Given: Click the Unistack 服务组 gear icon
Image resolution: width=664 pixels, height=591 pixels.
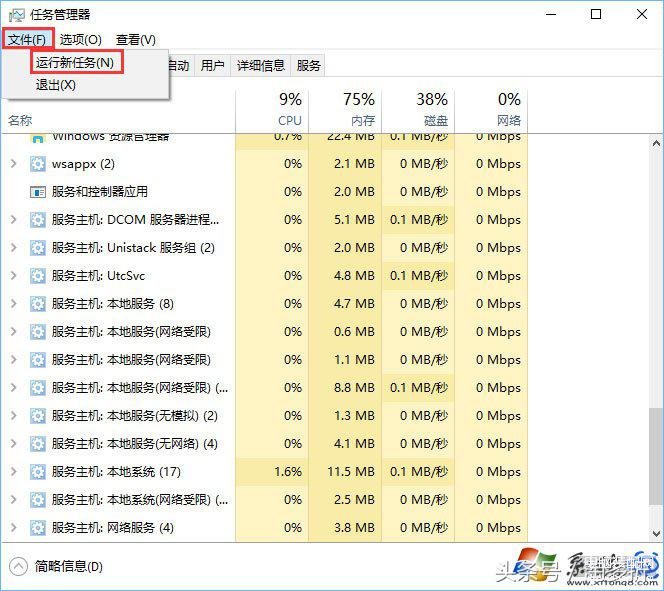Looking at the screenshot, I should coord(38,248).
